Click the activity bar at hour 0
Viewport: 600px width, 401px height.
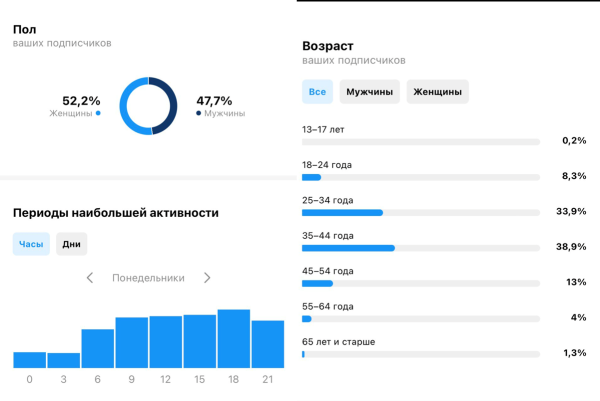pyautogui.click(x=30, y=360)
